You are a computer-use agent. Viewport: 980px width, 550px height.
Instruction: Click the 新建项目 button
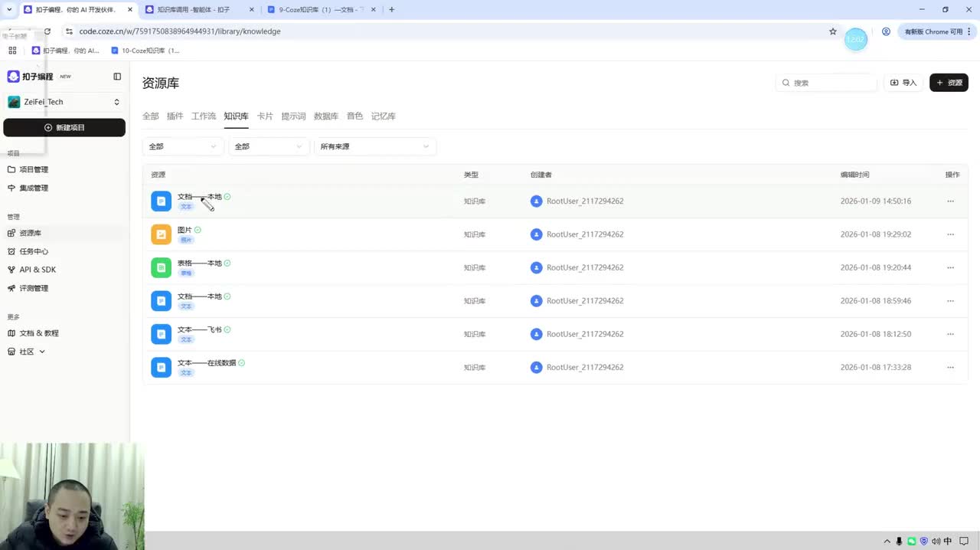[x=64, y=128]
